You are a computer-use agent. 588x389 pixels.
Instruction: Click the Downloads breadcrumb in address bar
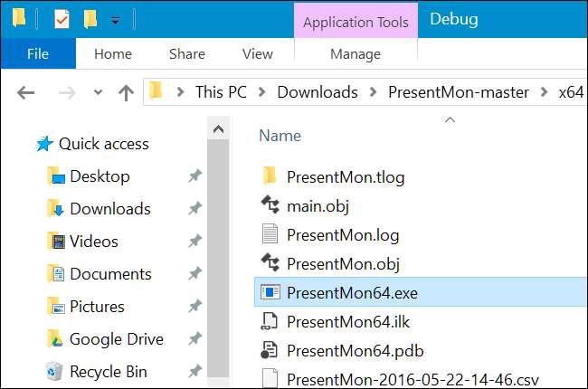[x=317, y=92]
